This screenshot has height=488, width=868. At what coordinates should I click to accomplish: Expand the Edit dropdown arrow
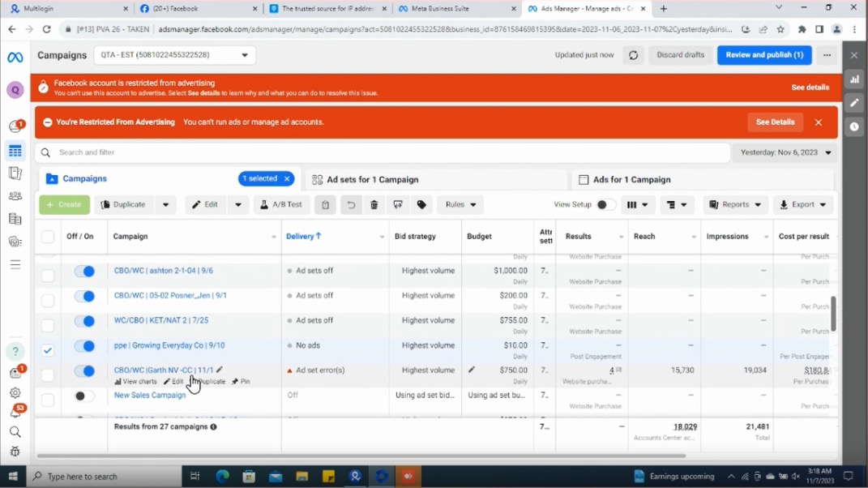tap(238, 205)
